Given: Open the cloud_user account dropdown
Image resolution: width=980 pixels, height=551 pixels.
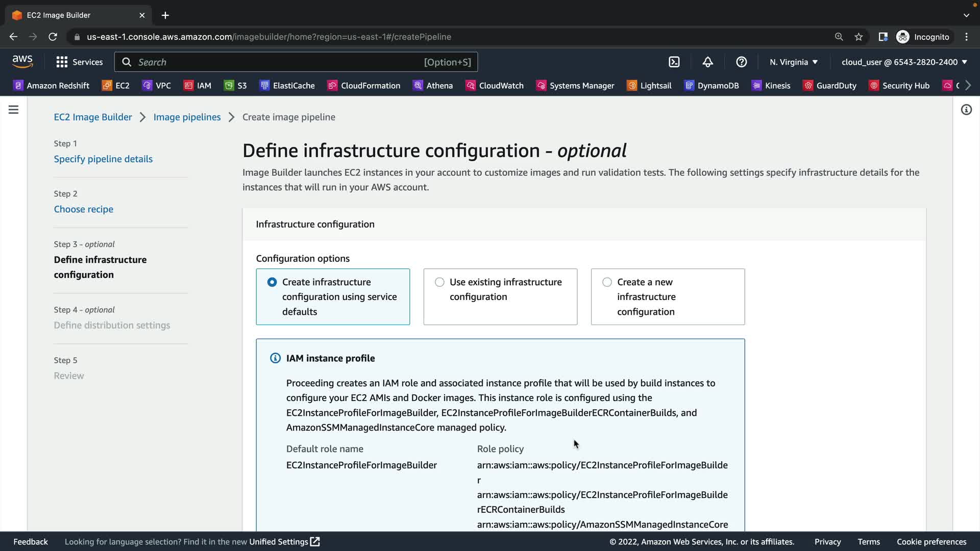Looking at the screenshot, I should tap(904, 62).
